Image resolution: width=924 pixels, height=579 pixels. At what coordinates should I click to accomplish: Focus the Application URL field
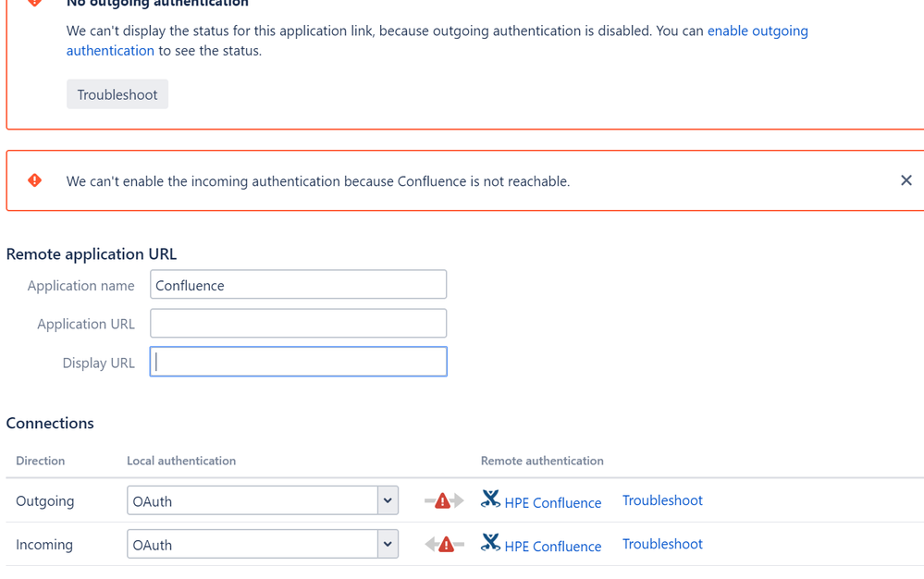[298, 324]
